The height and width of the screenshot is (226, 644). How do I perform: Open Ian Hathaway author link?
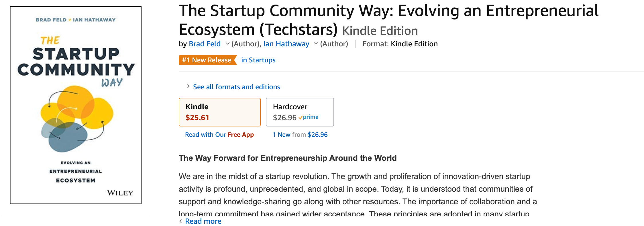pyautogui.click(x=286, y=44)
